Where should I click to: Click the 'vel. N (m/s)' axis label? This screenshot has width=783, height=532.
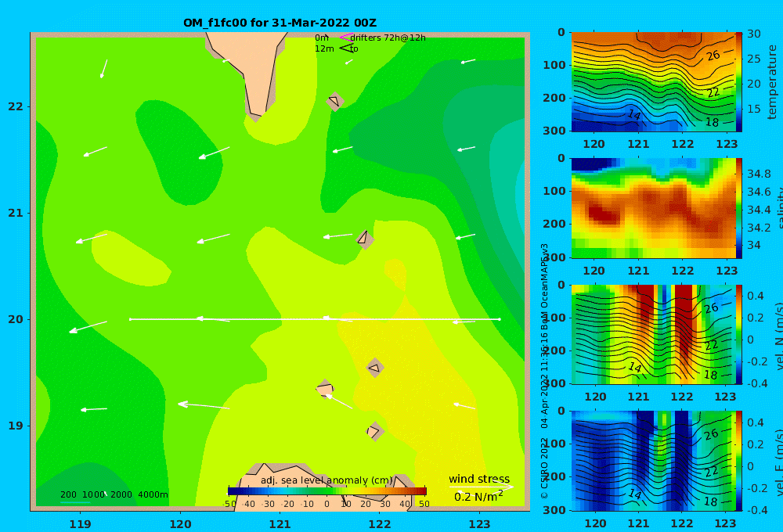click(x=778, y=336)
